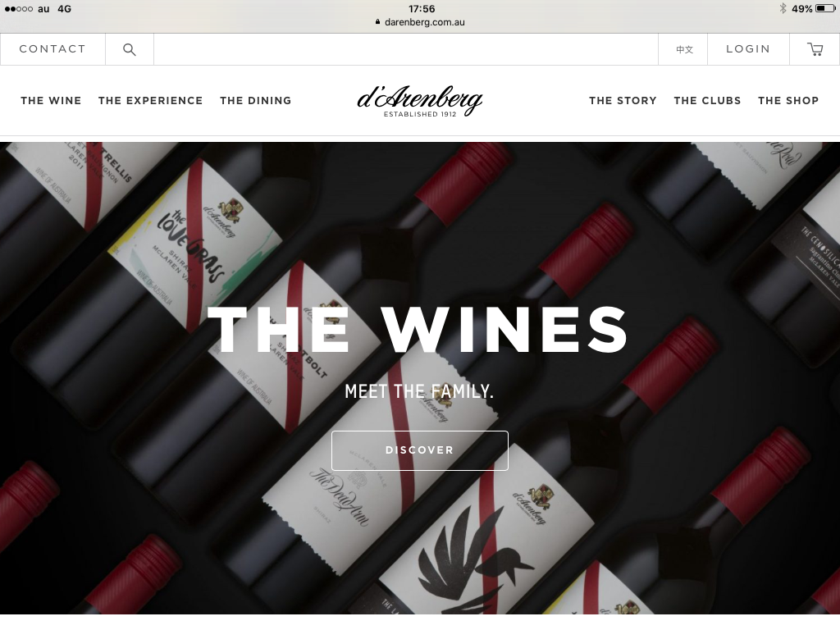
Task: Tap the darenberg.com.au address bar
Action: coord(420,22)
